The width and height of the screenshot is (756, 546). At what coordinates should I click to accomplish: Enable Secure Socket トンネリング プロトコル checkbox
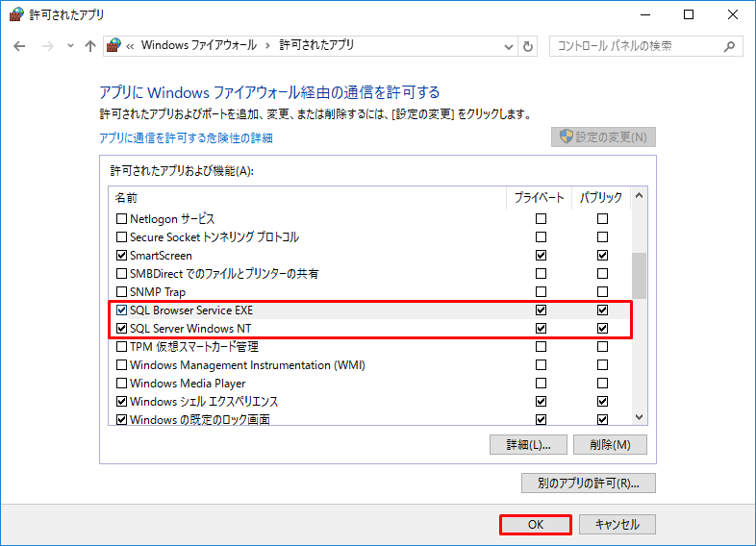(x=121, y=237)
